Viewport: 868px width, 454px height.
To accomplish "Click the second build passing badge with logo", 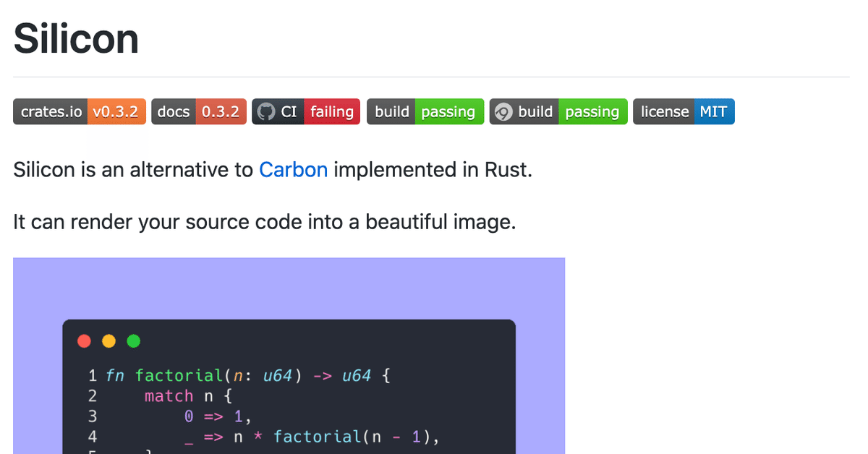I will point(558,112).
